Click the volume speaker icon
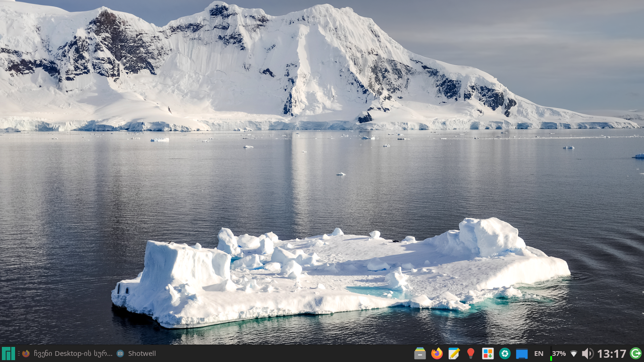 pyautogui.click(x=587, y=354)
